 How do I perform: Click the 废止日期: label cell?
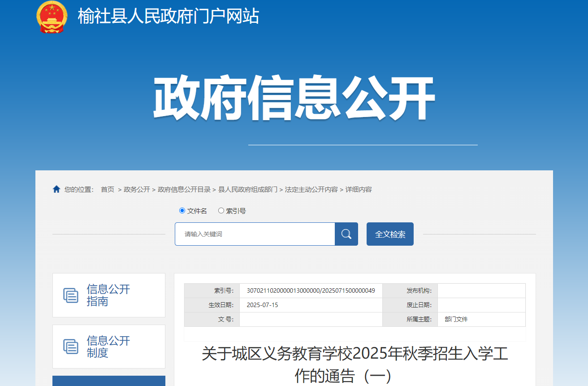(410, 305)
